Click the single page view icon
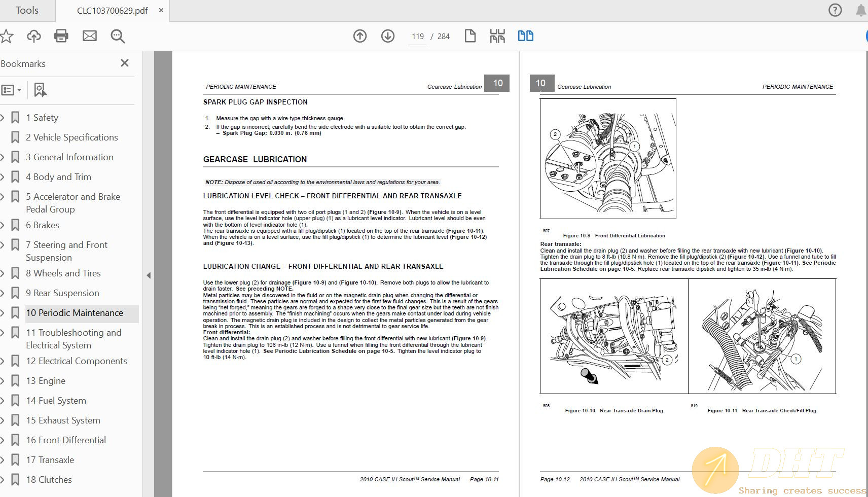 [470, 36]
